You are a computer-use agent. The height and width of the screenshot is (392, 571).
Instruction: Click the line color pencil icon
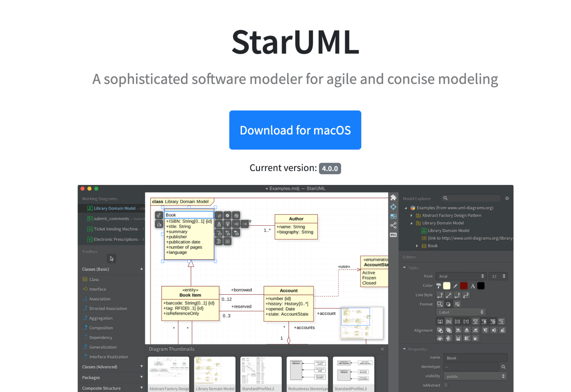pos(455,286)
